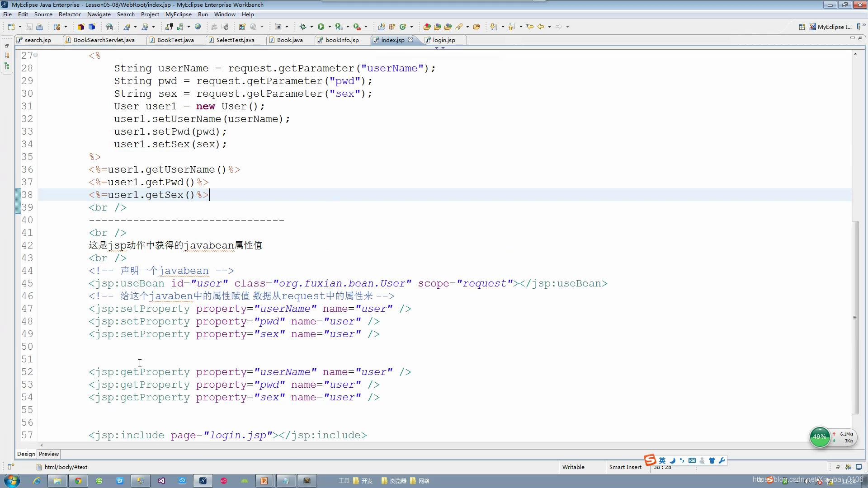Click the Run Server icon

tap(180, 27)
